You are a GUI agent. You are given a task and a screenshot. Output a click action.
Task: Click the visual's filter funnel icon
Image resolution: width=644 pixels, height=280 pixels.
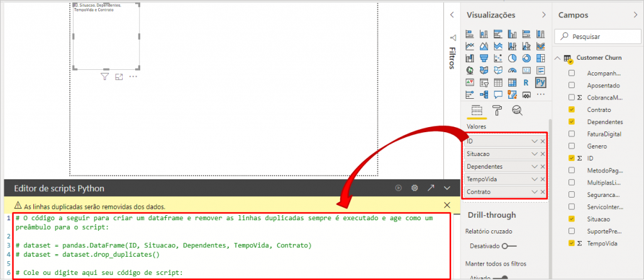point(105,77)
